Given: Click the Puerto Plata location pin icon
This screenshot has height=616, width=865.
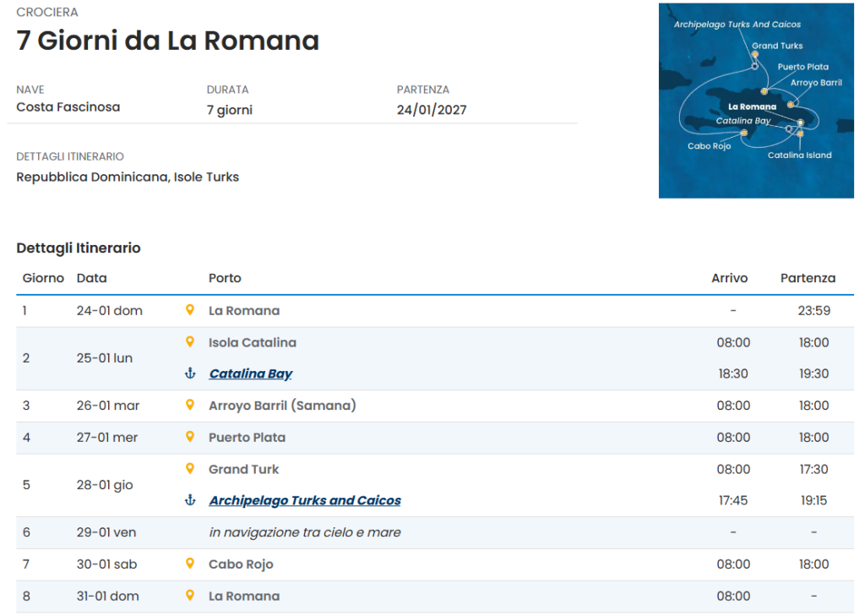Looking at the screenshot, I should click(190, 437).
